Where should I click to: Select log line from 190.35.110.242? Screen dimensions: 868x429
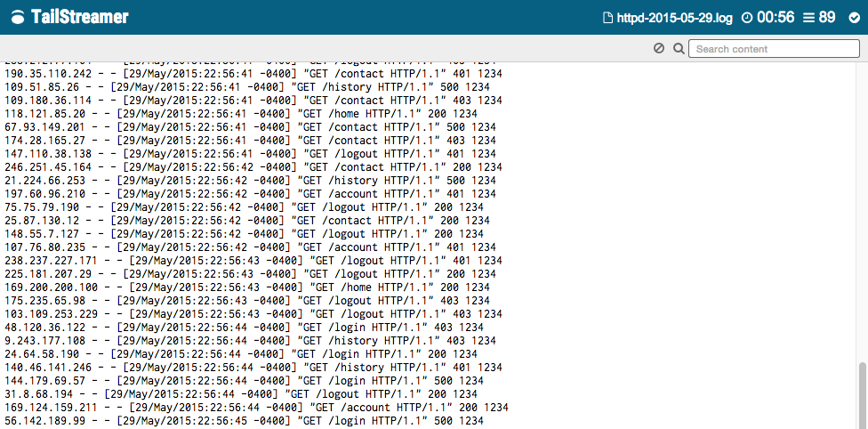(253, 74)
